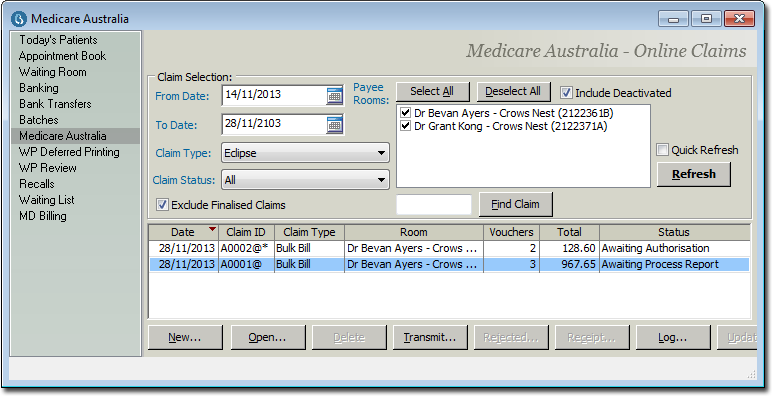Screen dimensions: 772x396
Task: Click inside the Find Claim text field
Action: (434, 204)
